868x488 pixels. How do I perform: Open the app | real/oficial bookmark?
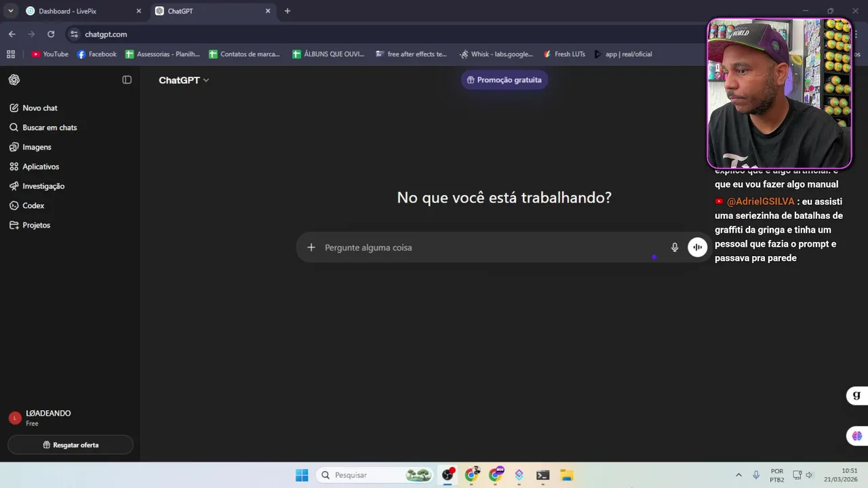[623, 54]
